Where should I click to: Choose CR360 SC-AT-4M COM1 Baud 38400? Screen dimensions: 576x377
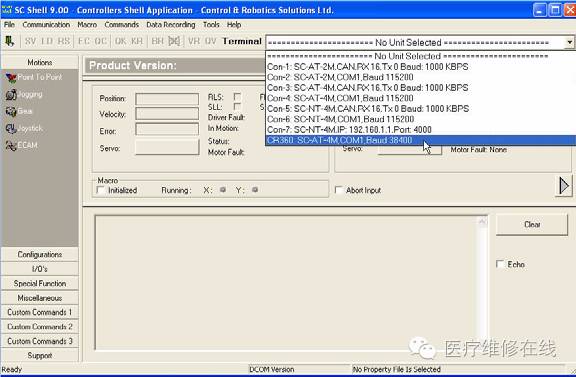tap(421, 140)
